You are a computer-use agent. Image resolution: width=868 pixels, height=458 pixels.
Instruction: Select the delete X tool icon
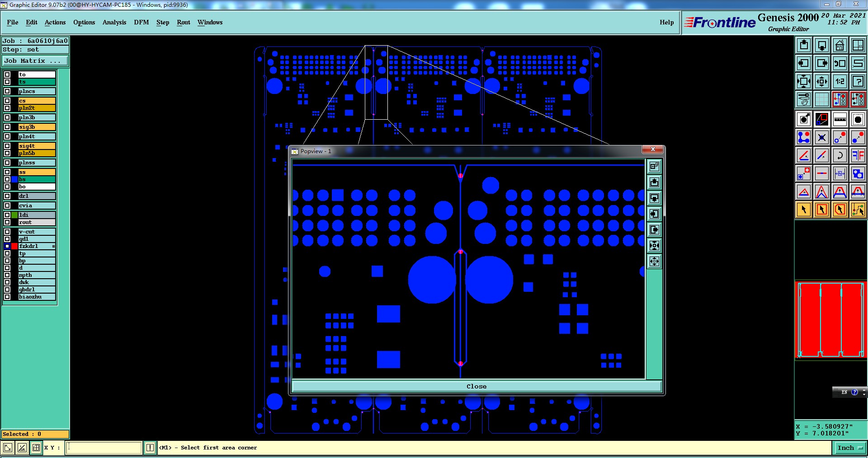[x=822, y=137]
